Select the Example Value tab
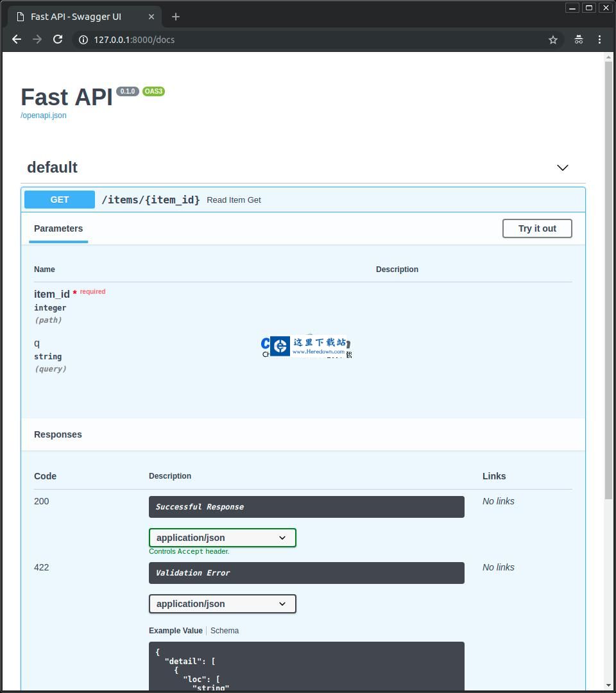Image resolution: width=616 pixels, height=693 pixels. (175, 631)
